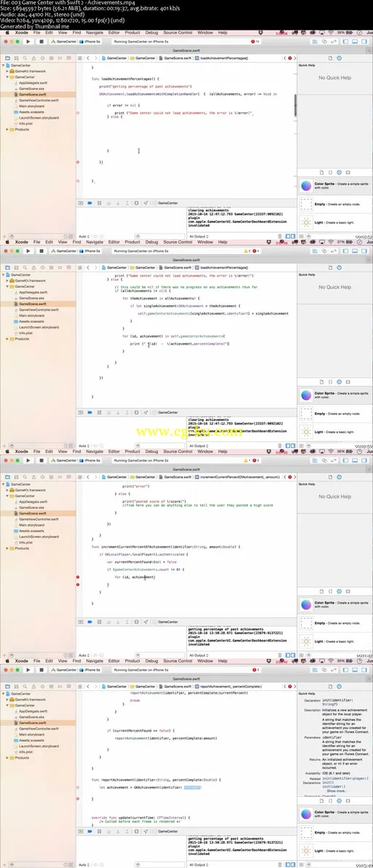Open the Editor menu in the fourth frame

click(x=114, y=660)
